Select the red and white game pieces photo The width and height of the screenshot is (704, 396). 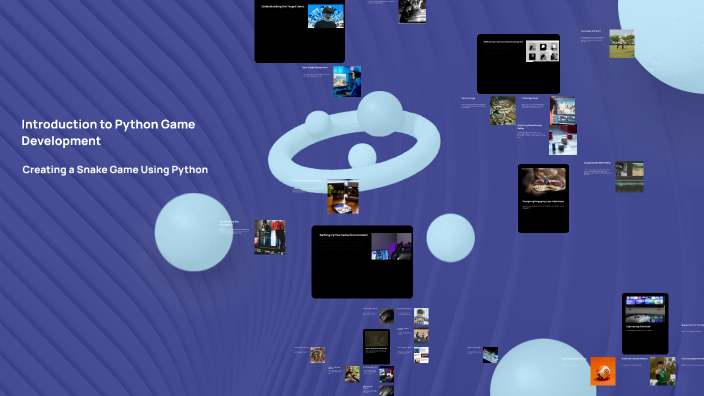point(563,140)
